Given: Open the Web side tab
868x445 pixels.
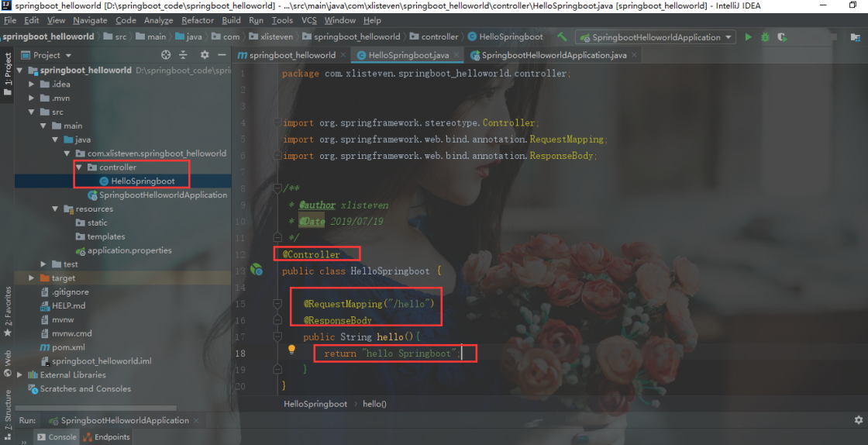Looking at the screenshot, I should point(8,363).
